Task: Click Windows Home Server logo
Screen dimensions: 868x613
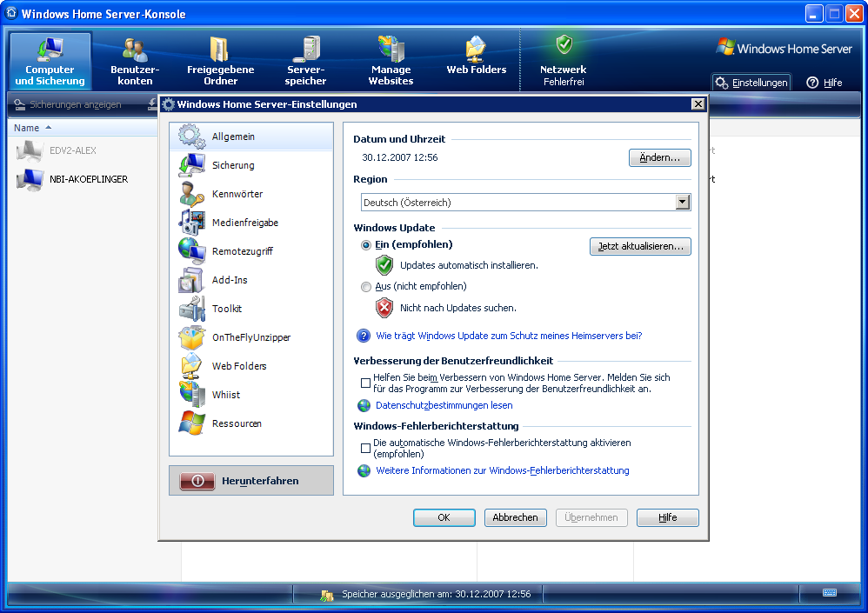Action: (x=784, y=48)
